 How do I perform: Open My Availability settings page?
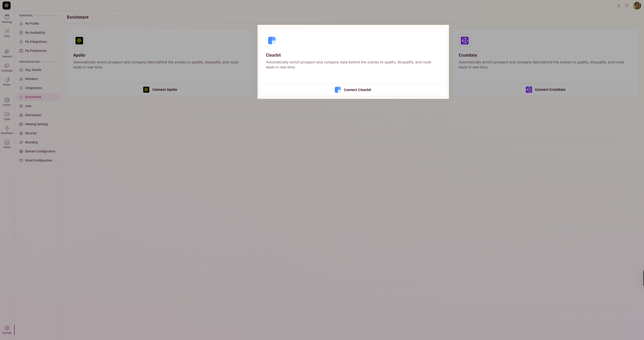pos(35,33)
